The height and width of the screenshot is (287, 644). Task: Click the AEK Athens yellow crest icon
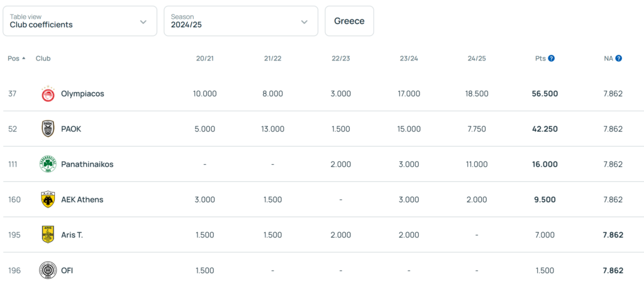[48, 200]
